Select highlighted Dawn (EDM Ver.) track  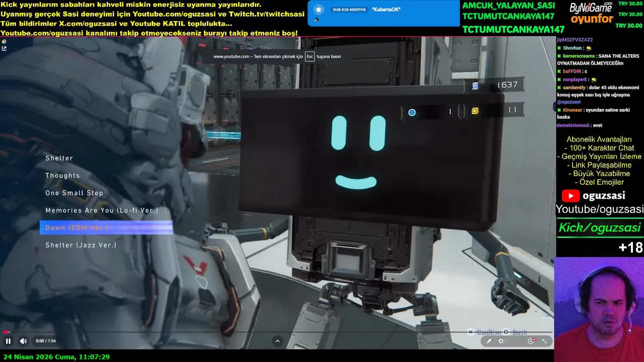tap(106, 228)
